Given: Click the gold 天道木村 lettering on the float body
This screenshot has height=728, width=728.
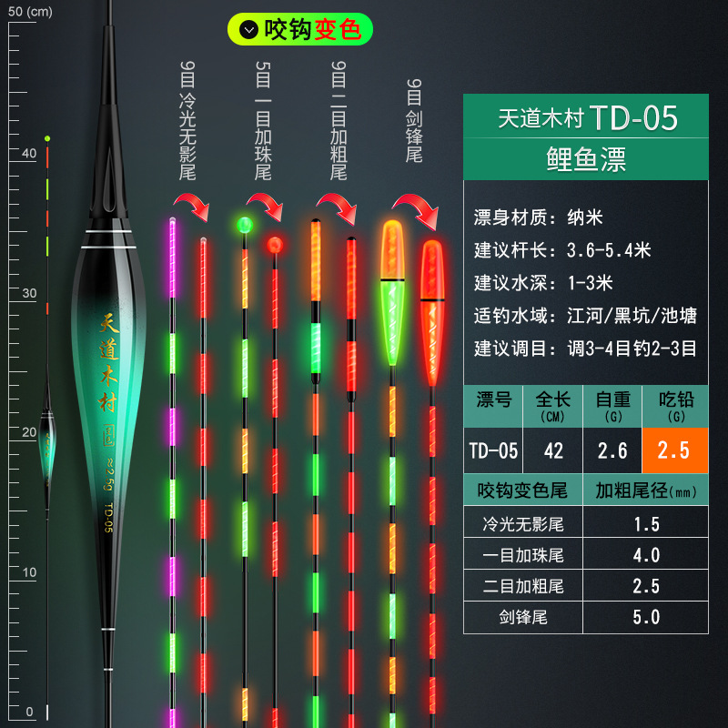Looking at the screenshot, I should (108, 362).
